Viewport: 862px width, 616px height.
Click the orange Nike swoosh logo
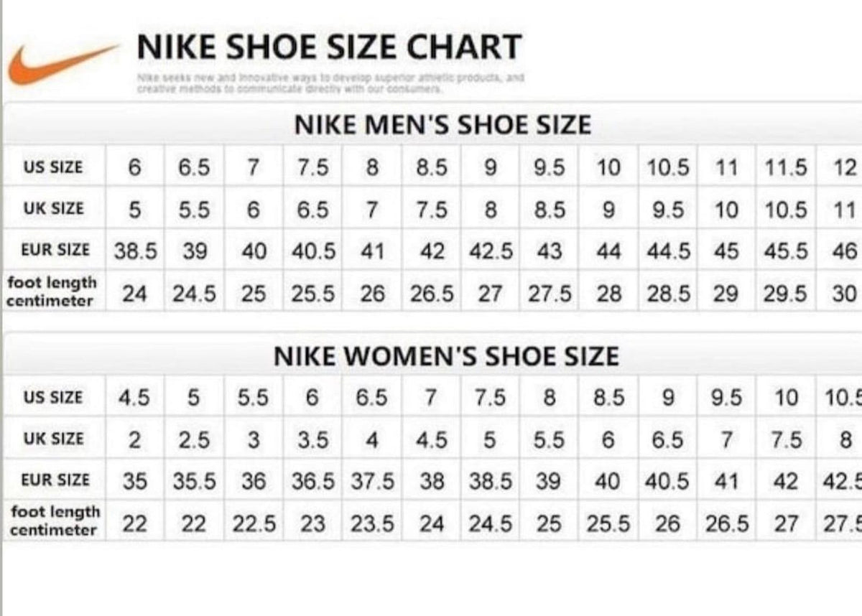click(63, 64)
